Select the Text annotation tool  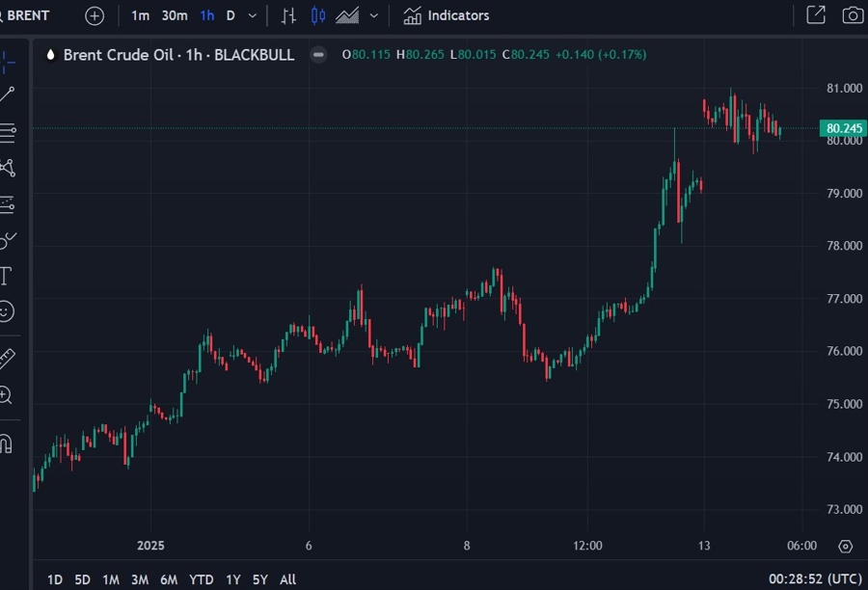pyautogui.click(x=6, y=276)
